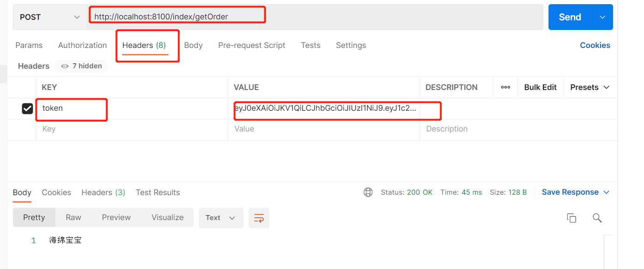Copy the response body to clipboard
Image resolution: width=644 pixels, height=269 pixels.
572,217
